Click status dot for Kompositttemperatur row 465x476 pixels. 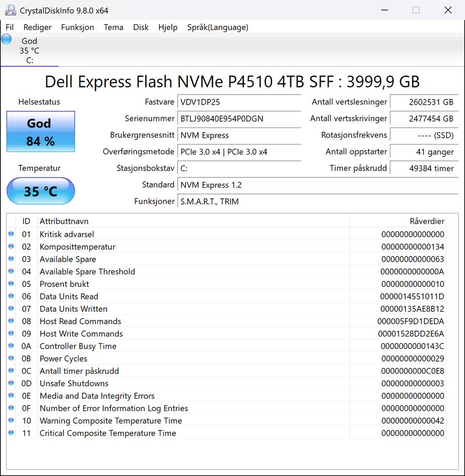point(11,246)
